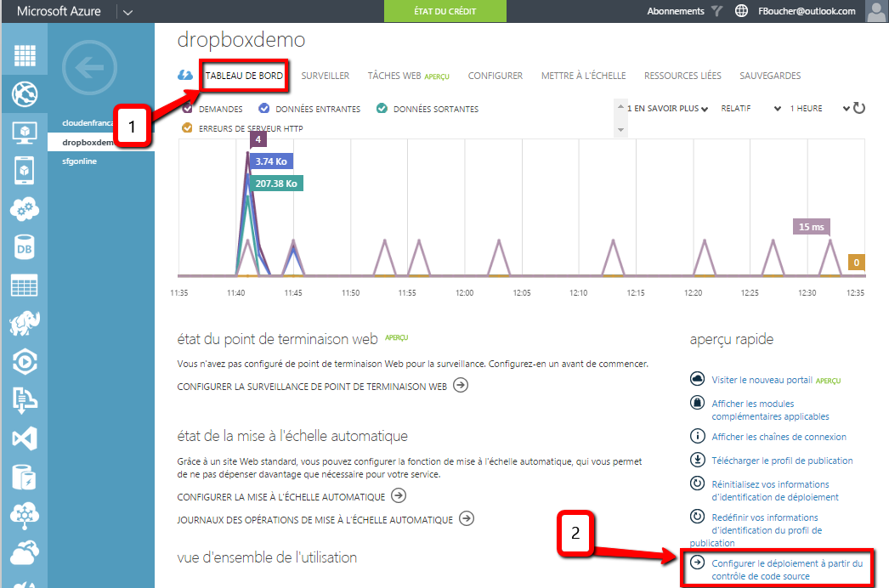
Task: Click Configurer la mise à l'échelle automatique text
Action: coord(280,497)
